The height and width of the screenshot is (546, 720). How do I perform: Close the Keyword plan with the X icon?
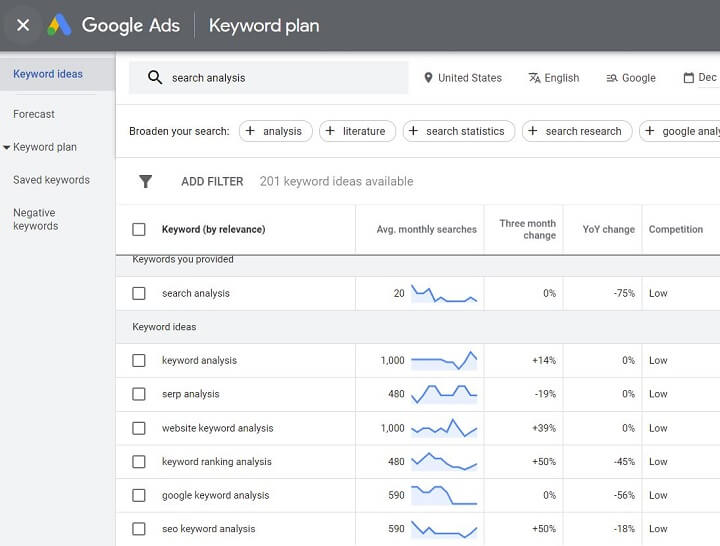coord(23,25)
